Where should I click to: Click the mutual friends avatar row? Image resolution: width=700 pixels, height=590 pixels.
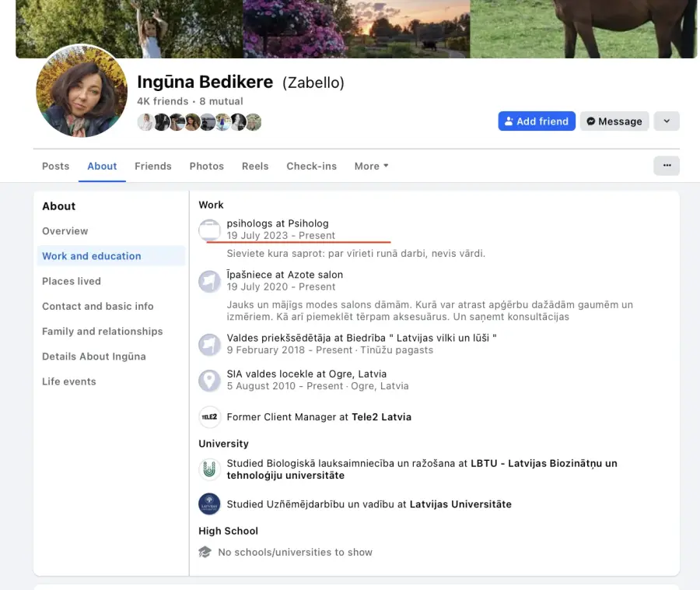click(199, 122)
